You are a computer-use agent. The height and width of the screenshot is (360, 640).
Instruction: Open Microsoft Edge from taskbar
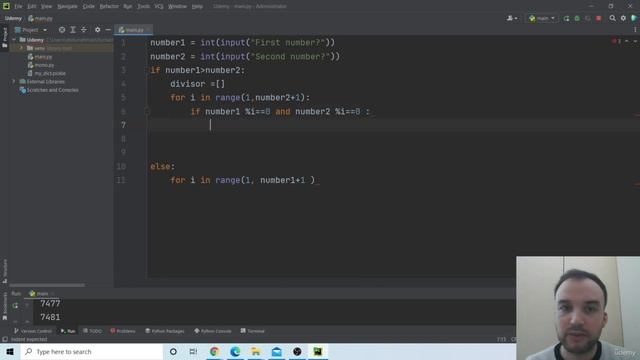point(235,351)
